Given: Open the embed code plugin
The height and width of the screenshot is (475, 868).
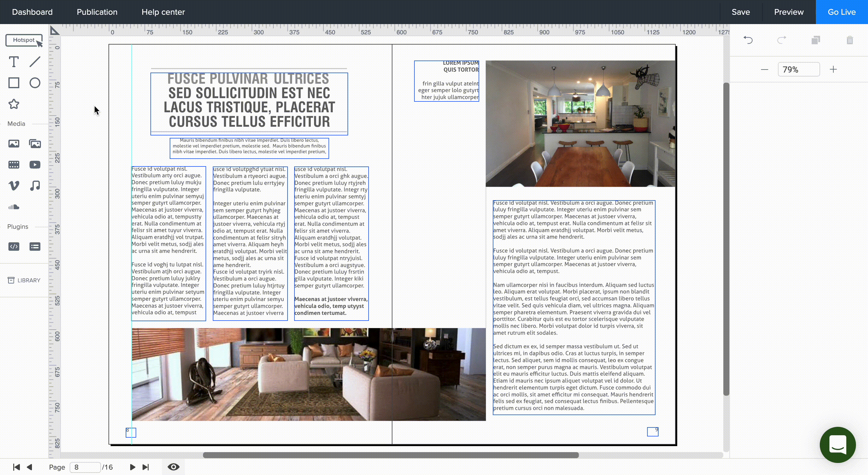Looking at the screenshot, I should pyautogui.click(x=14, y=247).
